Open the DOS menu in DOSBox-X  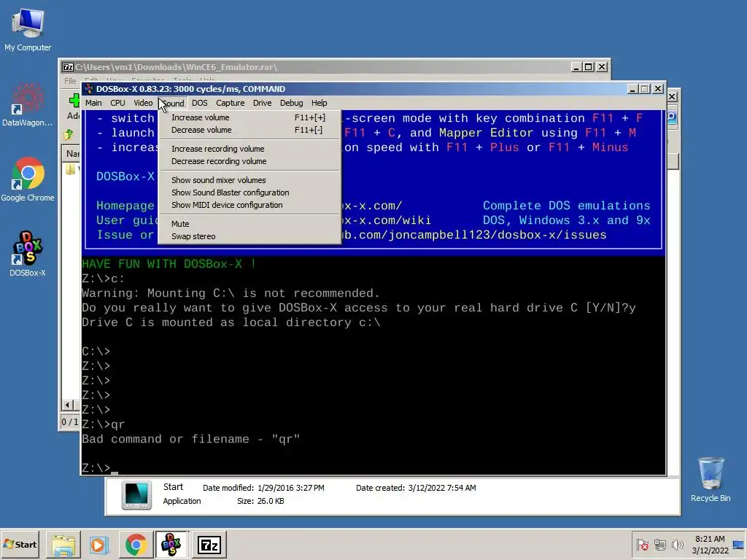[200, 103]
